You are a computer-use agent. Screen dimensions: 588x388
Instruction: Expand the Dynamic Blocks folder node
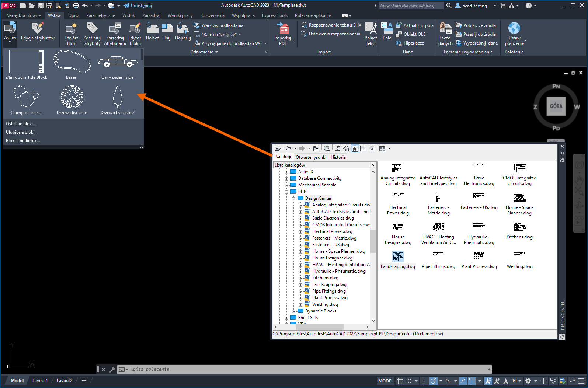coord(293,311)
